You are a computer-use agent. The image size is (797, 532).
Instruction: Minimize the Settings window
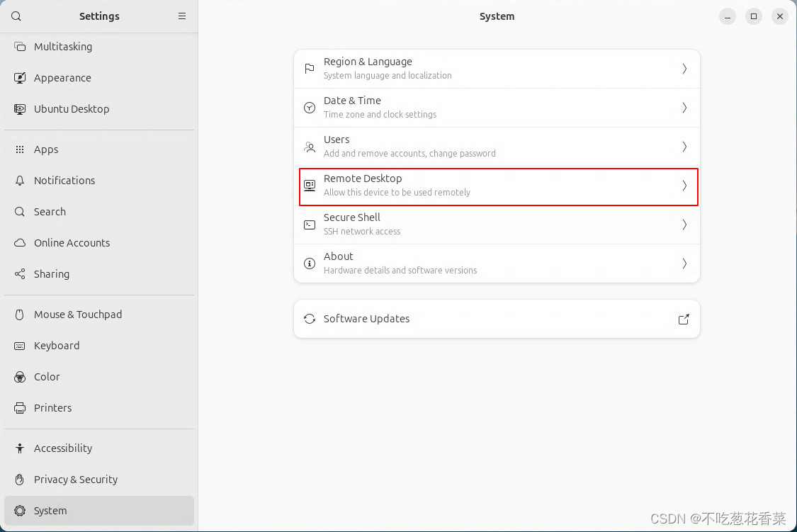728,16
